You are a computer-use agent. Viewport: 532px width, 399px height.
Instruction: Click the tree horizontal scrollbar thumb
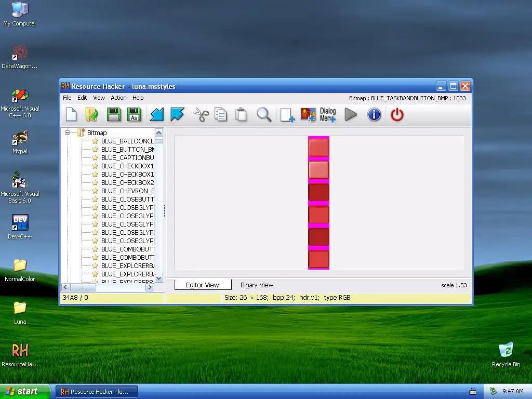[x=83, y=287]
